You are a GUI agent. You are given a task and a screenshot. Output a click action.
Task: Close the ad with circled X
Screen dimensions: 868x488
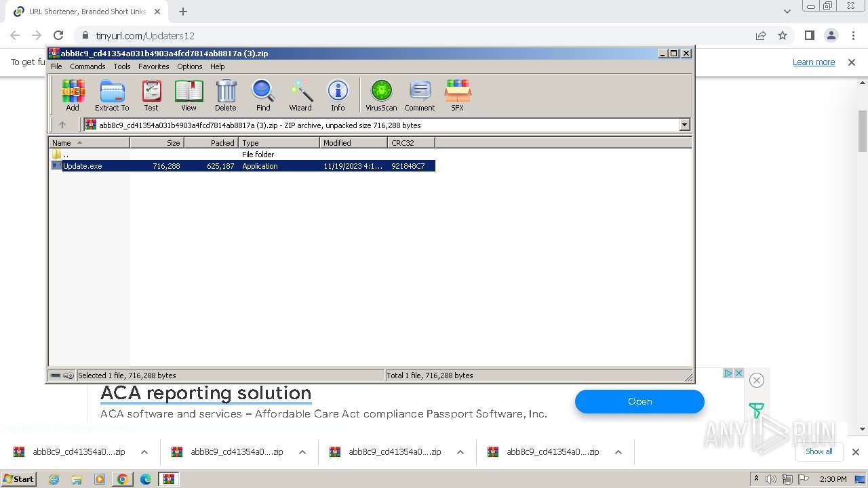(757, 380)
